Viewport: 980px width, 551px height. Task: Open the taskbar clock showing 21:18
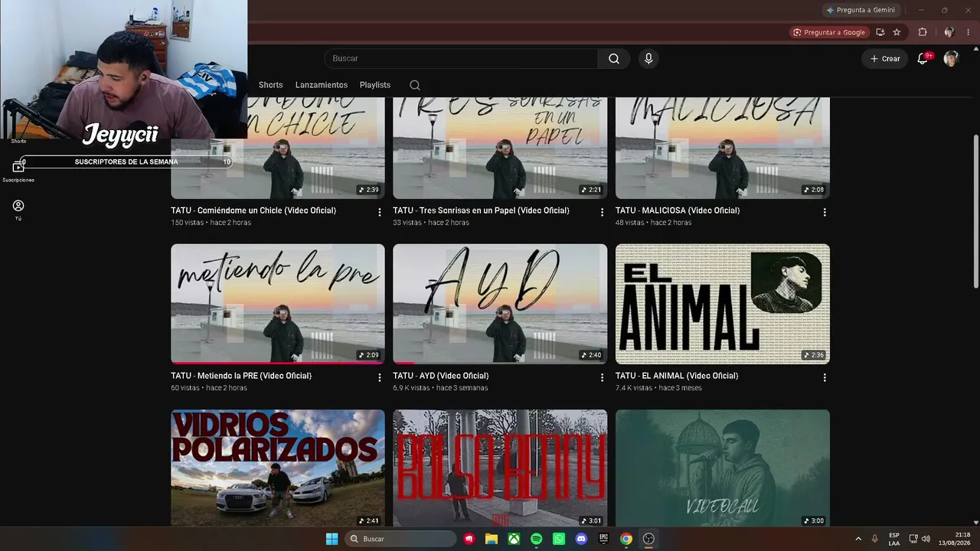(955, 539)
